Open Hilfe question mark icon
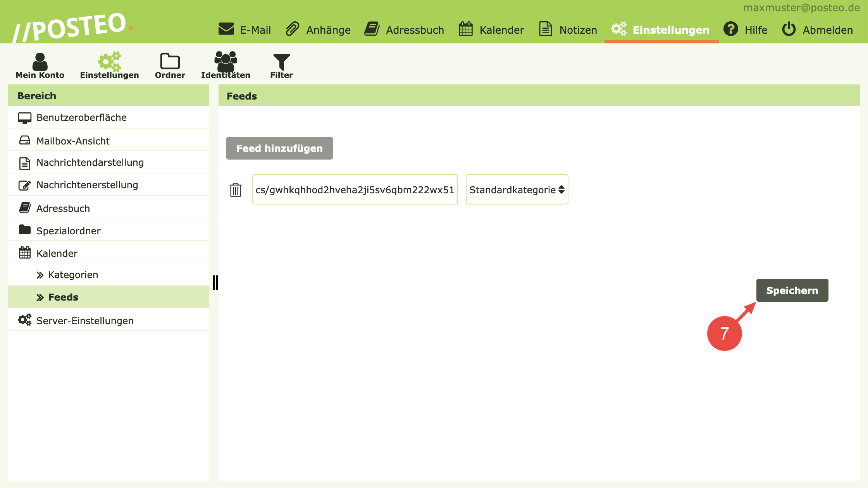 [x=731, y=29]
